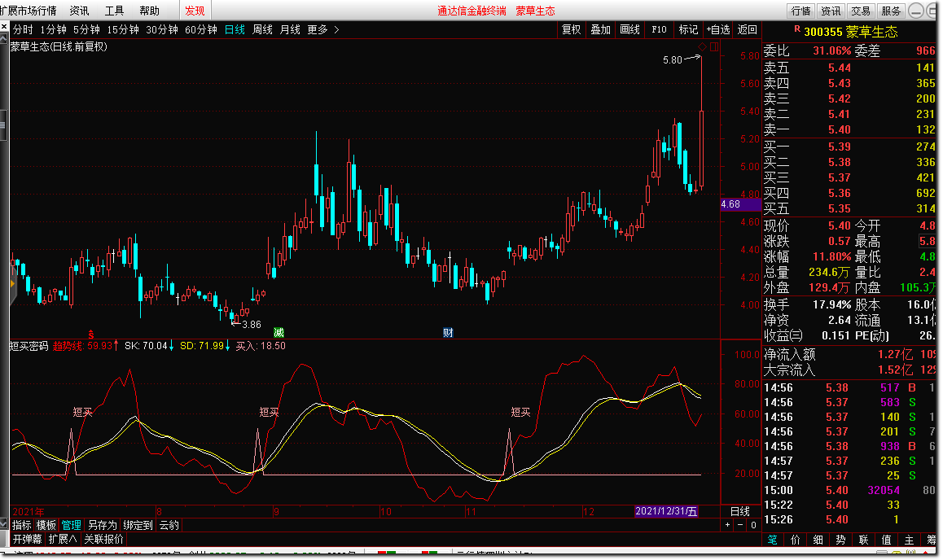Activate the 画线 drawing tool

tap(629, 29)
